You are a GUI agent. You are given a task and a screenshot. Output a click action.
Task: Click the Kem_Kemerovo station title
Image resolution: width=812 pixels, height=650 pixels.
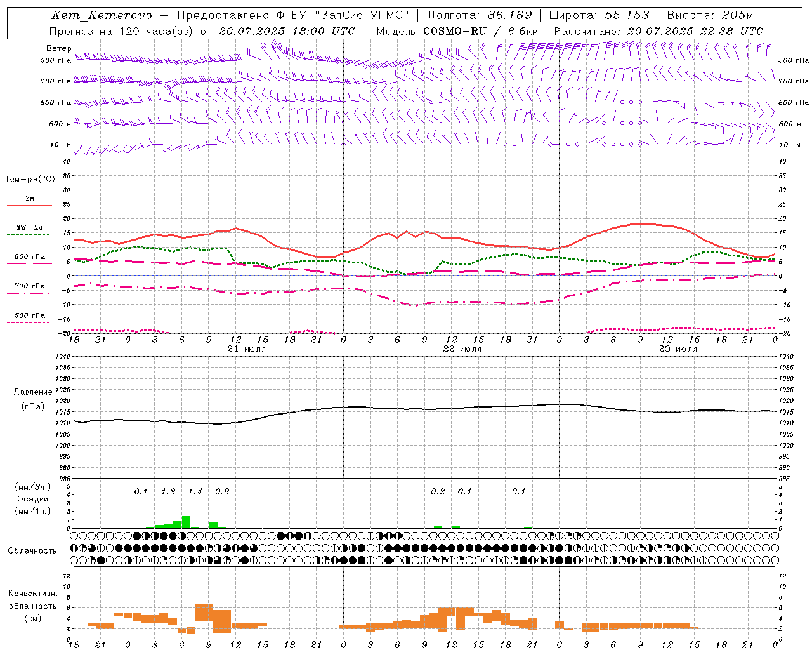tap(101, 15)
